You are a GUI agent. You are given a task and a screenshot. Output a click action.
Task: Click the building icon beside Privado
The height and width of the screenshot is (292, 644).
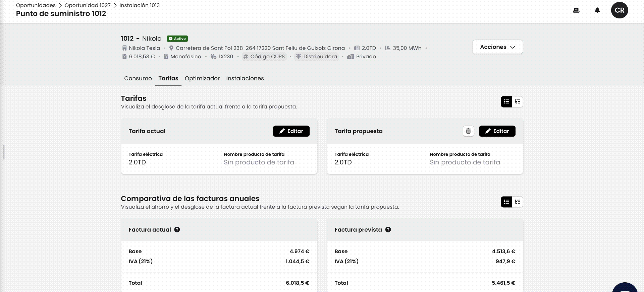coord(351,57)
